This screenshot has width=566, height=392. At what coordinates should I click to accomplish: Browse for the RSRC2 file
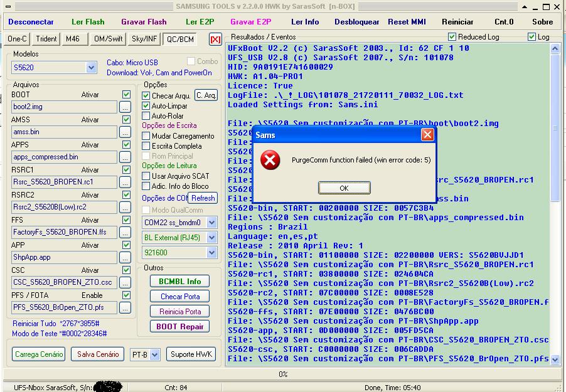tap(125, 207)
